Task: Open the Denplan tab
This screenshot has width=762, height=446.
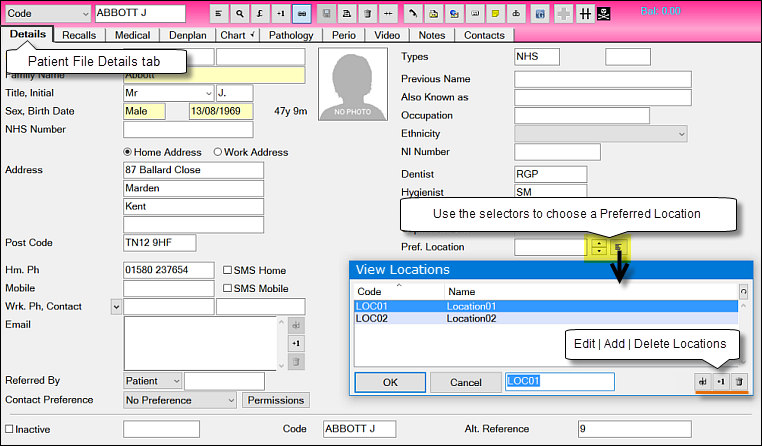Action: tap(188, 35)
